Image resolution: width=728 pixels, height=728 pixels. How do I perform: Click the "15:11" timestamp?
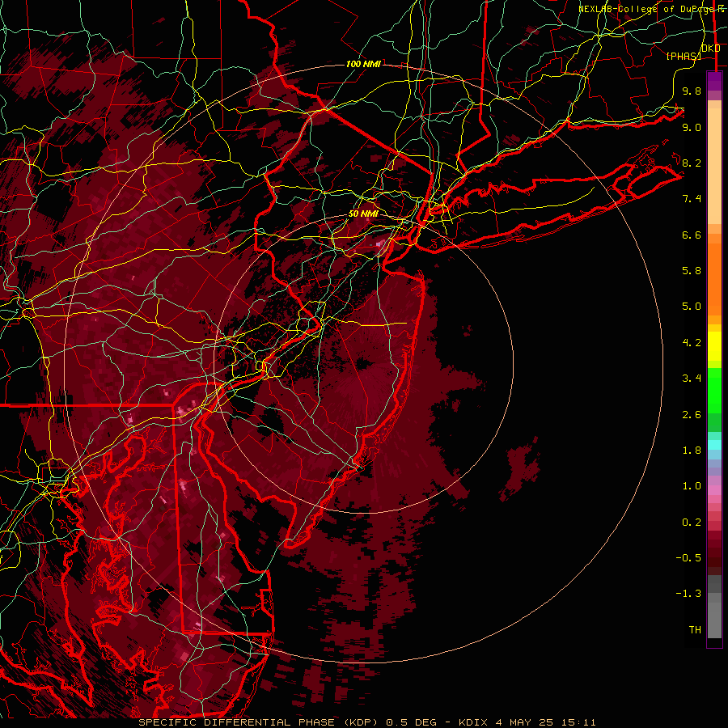577,722
